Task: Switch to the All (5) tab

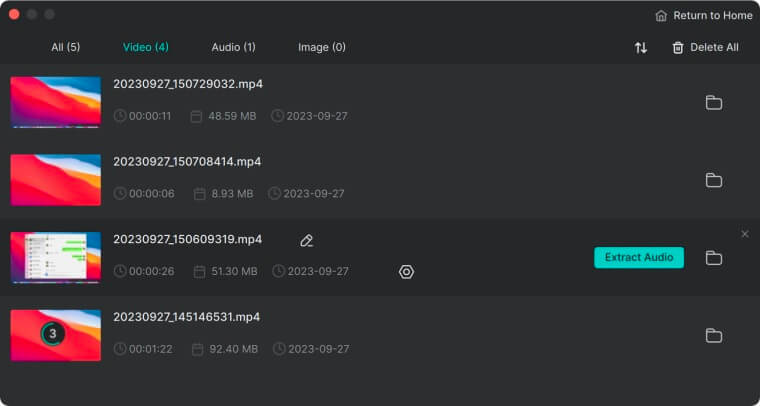Action: point(66,47)
